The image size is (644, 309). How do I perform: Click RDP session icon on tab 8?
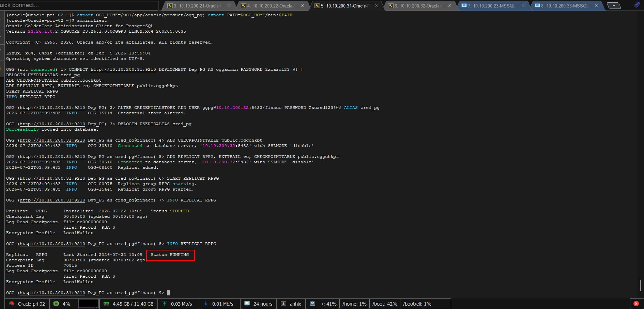click(x=537, y=5)
